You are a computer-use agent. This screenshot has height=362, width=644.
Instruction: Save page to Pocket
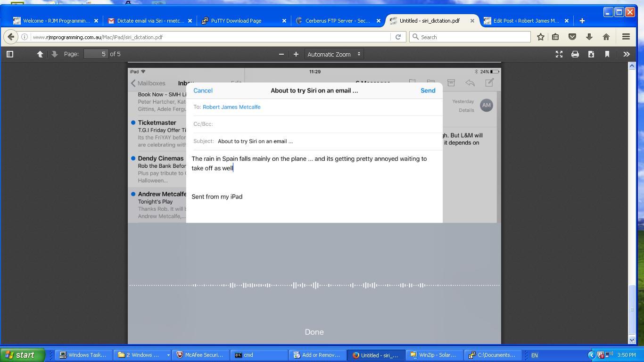click(572, 37)
